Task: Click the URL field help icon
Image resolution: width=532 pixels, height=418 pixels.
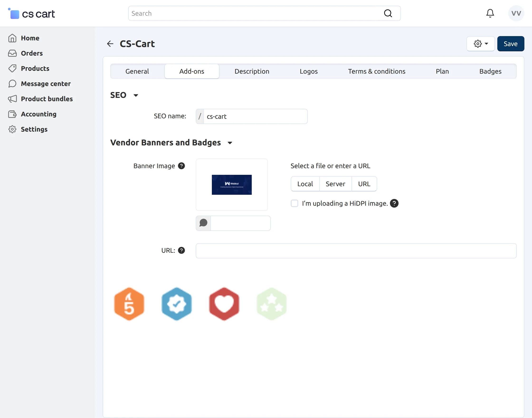Action: tap(181, 250)
